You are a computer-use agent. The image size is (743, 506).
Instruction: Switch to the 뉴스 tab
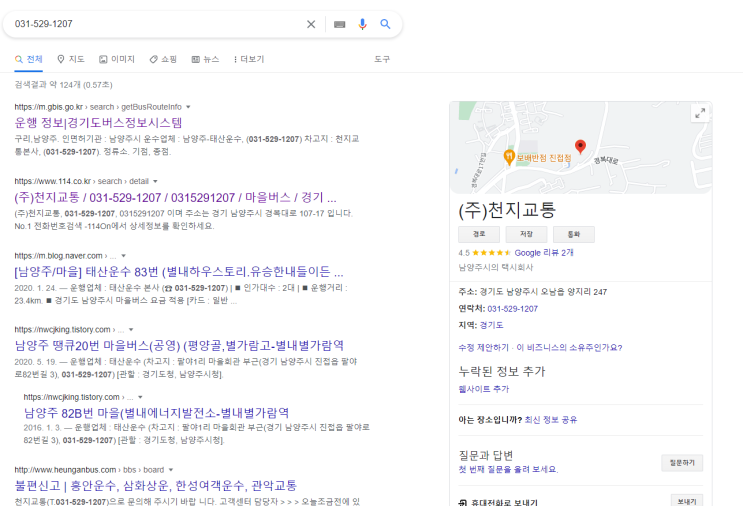tap(205, 59)
